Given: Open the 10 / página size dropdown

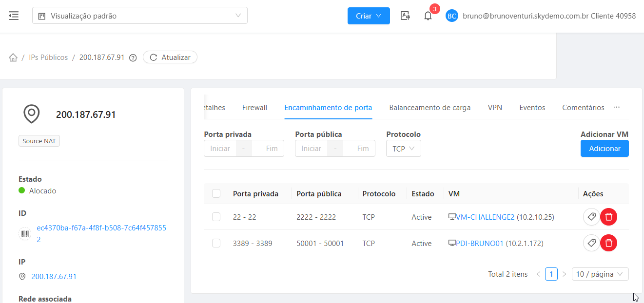Looking at the screenshot, I should click(599, 274).
